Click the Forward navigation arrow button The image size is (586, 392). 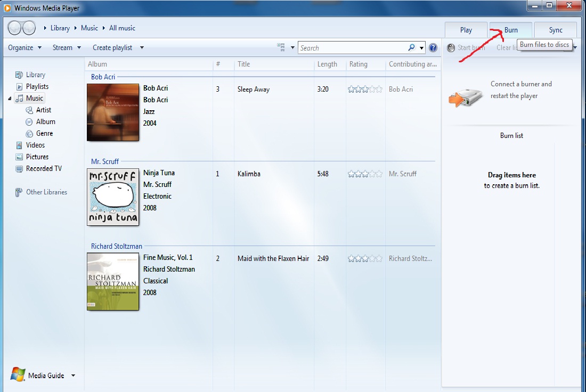coord(29,28)
